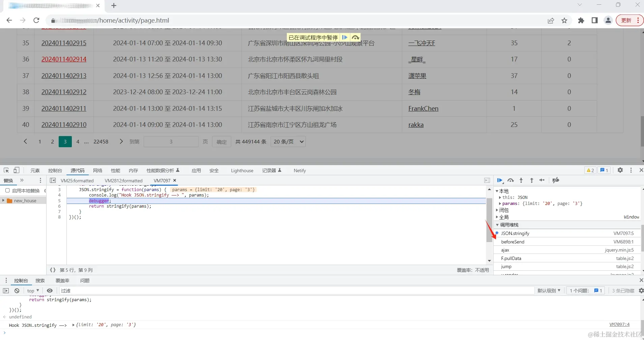This screenshot has height=340, width=644.
Task: Clear the console output
Action: pyautogui.click(x=17, y=291)
